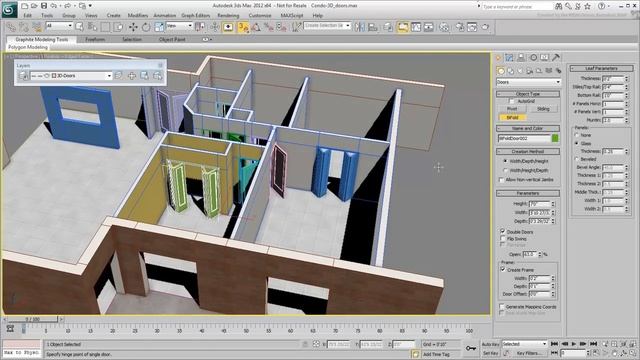Select the Rotate tool icon
The height and width of the screenshot is (360, 640).
[x=146, y=27]
